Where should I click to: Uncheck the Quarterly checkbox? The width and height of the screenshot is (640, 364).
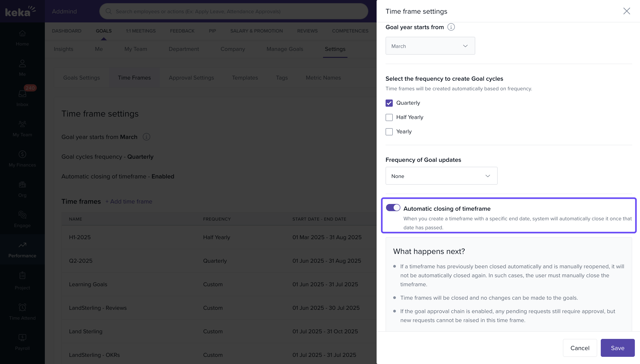(x=389, y=103)
